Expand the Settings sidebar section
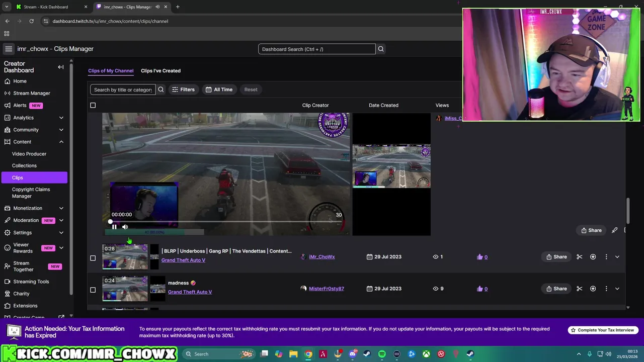 click(61, 233)
